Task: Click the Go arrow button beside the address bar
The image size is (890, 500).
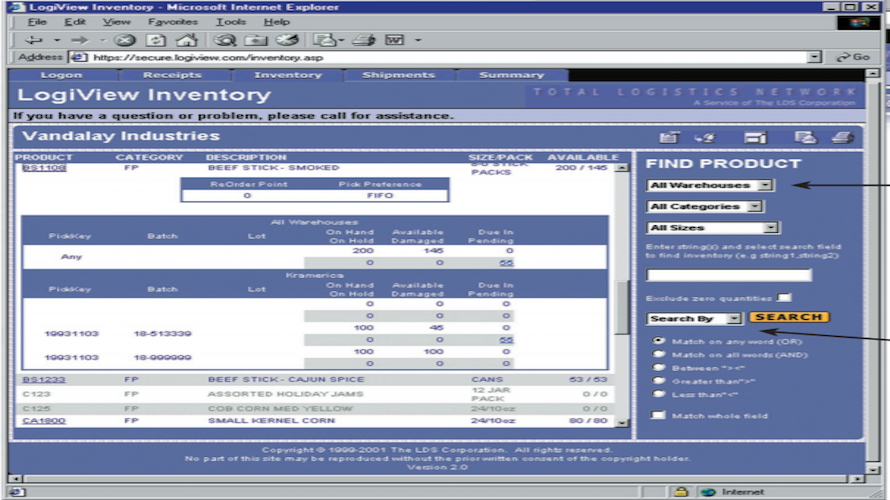Action: (853, 57)
